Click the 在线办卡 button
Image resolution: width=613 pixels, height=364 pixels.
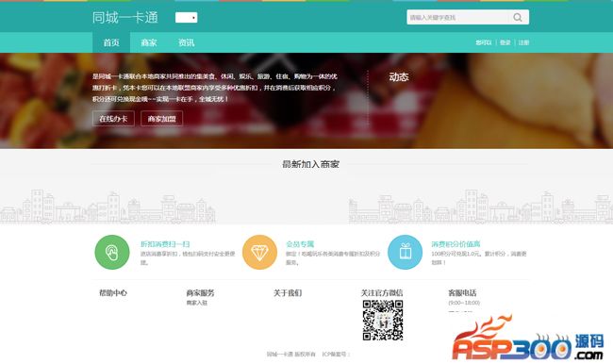pyautogui.click(x=113, y=119)
